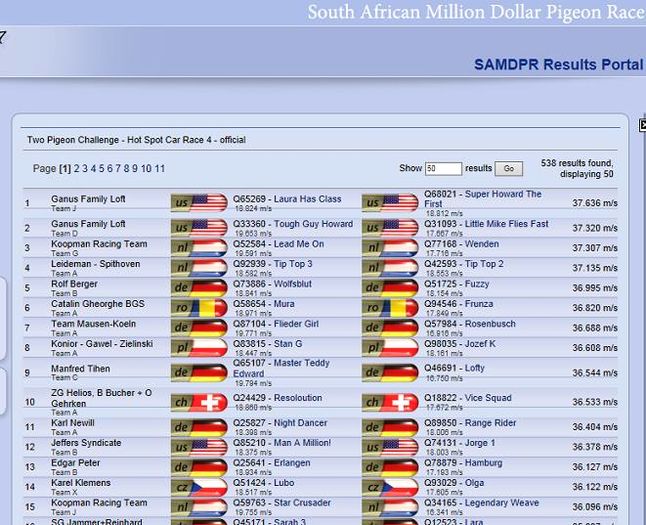Click Netherlands flag beside Star Crusader
The height and width of the screenshot is (525, 646).
pyautogui.click(x=199, y=507)
